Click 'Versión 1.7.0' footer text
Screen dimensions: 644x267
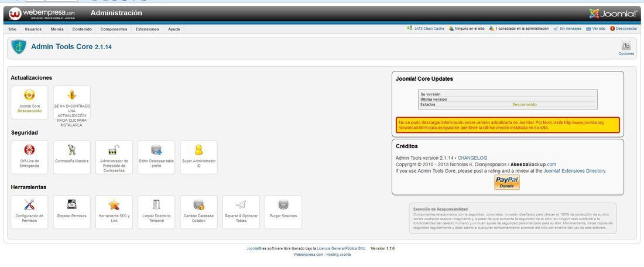click(382, 248)
